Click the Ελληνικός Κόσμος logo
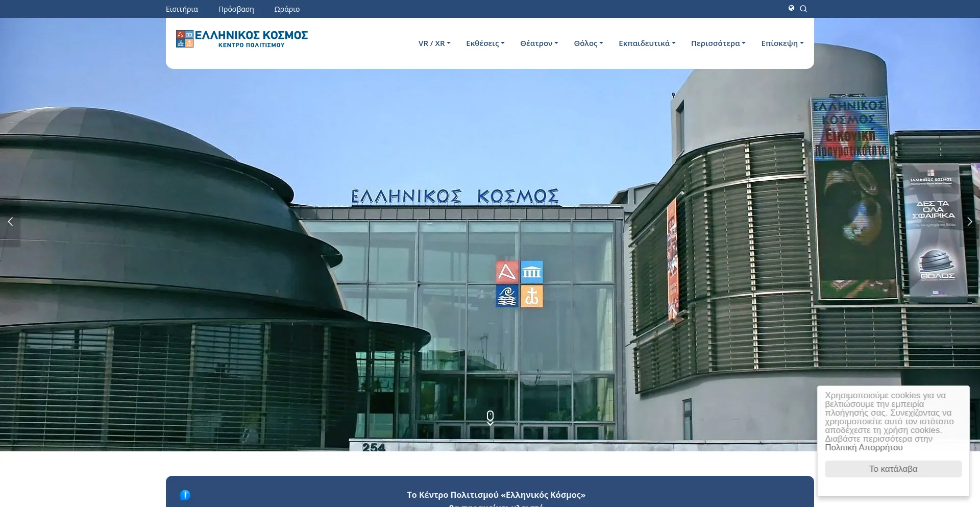The height and width of the screenshot is (507, 980). [x=242, y=39]
